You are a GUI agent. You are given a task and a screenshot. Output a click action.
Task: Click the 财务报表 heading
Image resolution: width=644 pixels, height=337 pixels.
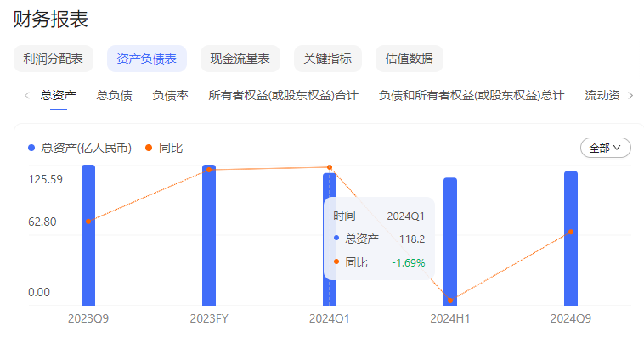(x=50, y=20)
